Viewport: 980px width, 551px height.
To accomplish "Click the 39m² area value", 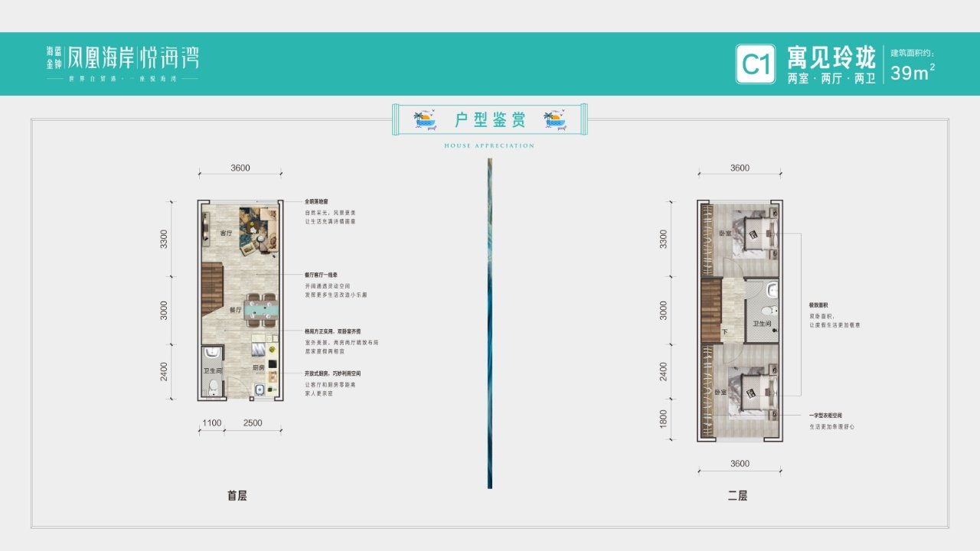I will point(914,73).
